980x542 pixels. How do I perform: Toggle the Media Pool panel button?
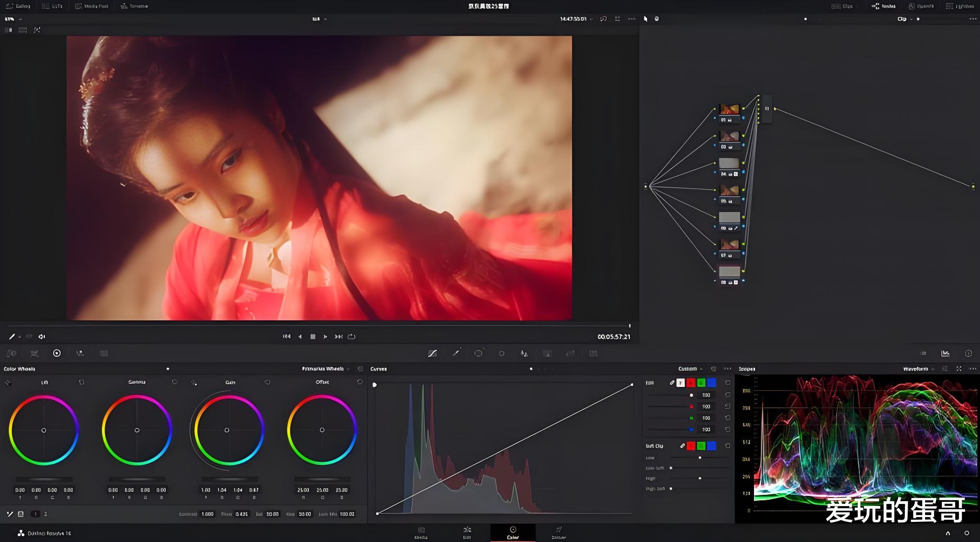92,6
